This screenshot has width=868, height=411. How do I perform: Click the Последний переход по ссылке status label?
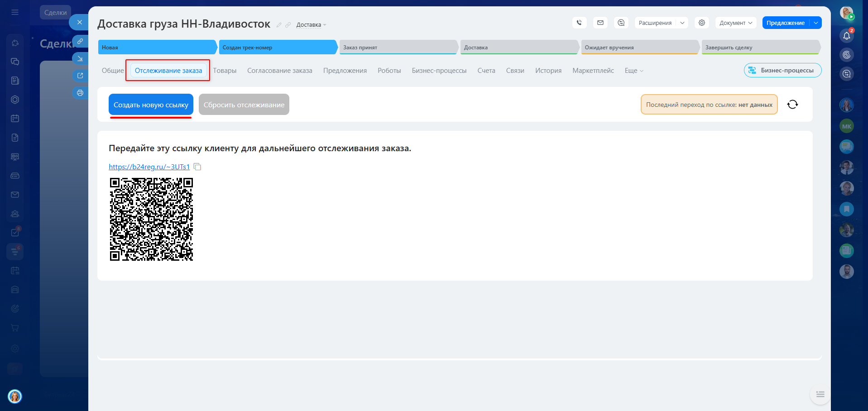coord(709,105)
